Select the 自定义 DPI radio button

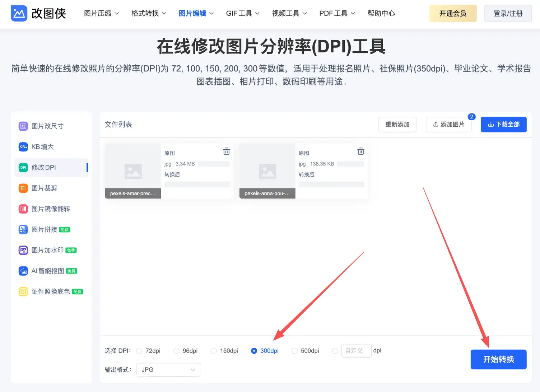(x=335, y=351)
